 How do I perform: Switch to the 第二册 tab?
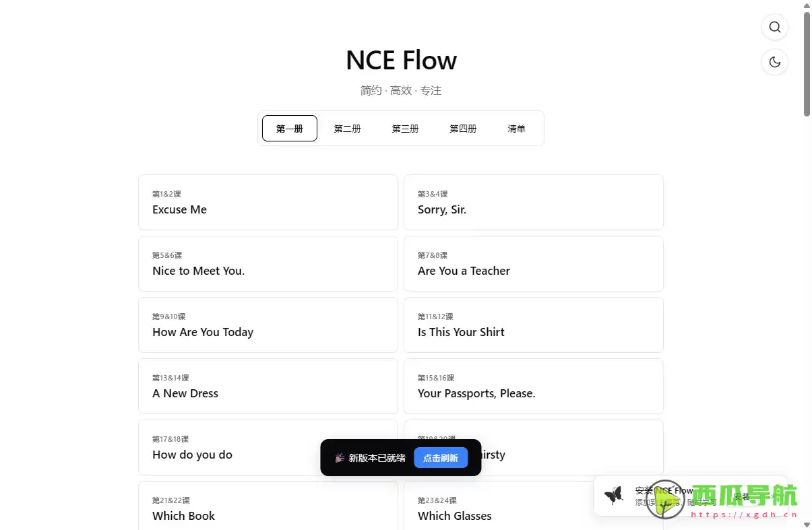[x=347, y=128]
